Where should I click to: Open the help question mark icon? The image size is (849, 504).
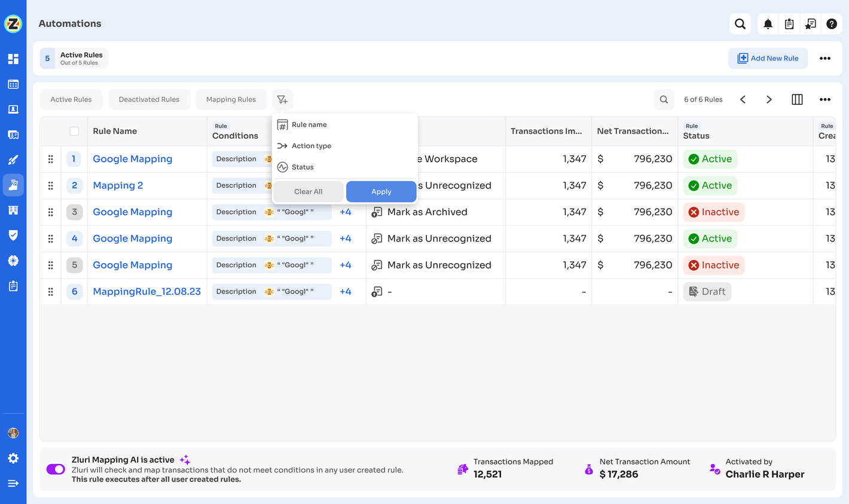point(832,24)
